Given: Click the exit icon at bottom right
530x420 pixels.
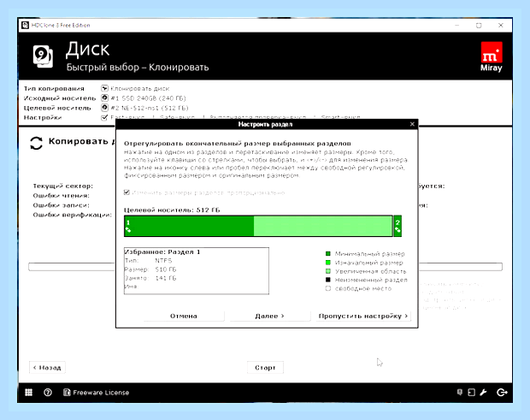Looking at the screenshot, I should click(x=502, y=393).
